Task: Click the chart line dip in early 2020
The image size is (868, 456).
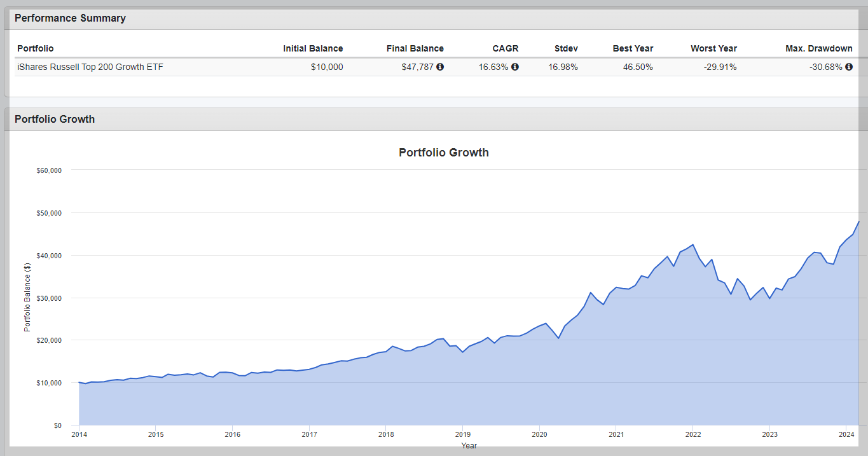Action: click(558, 338)
